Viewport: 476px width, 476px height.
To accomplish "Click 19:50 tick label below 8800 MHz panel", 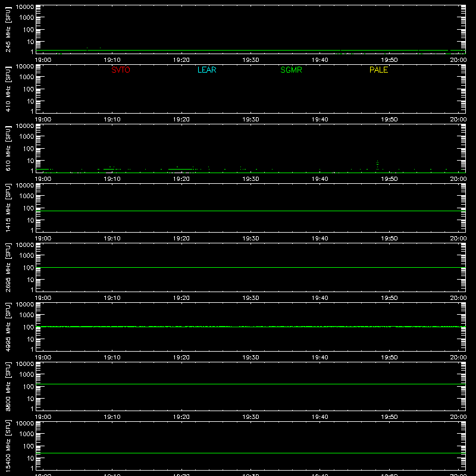I will [x=389, y=417].
